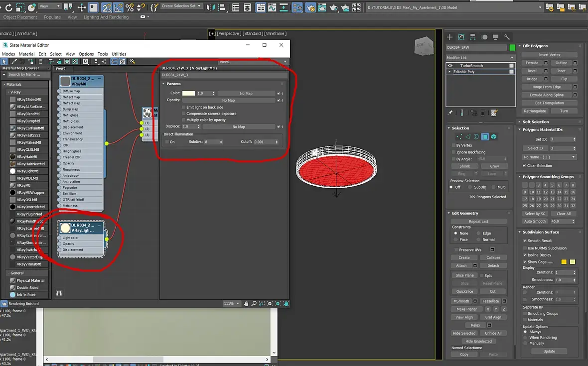588x366 pixels.
Task: Open the Lighting And Rendering tab
Action: pos(106,17)
